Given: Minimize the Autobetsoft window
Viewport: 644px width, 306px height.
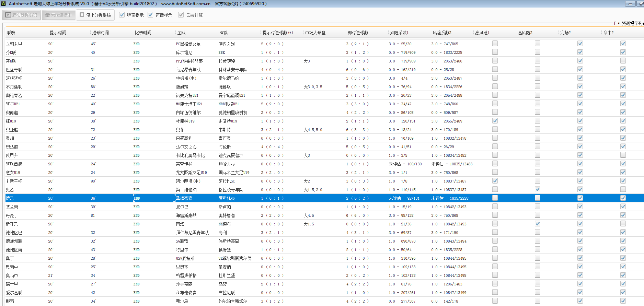Looking at the screenshot, I should [630, 4].
